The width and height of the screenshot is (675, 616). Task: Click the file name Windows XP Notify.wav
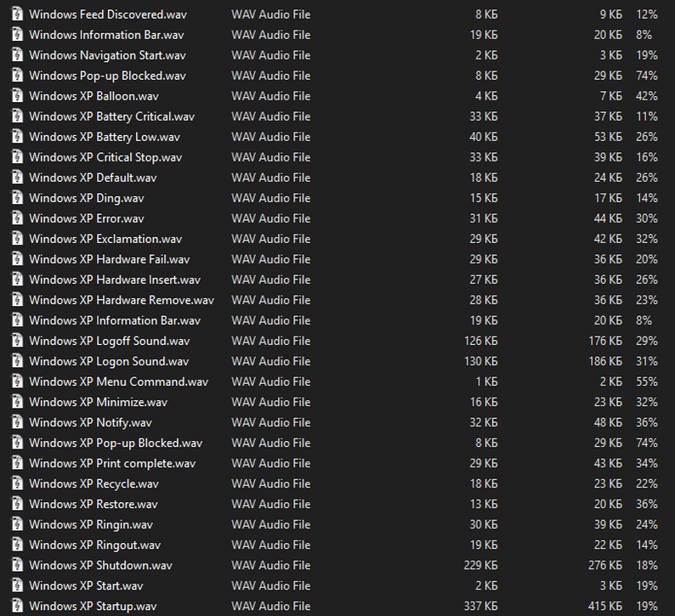point(90,422)
